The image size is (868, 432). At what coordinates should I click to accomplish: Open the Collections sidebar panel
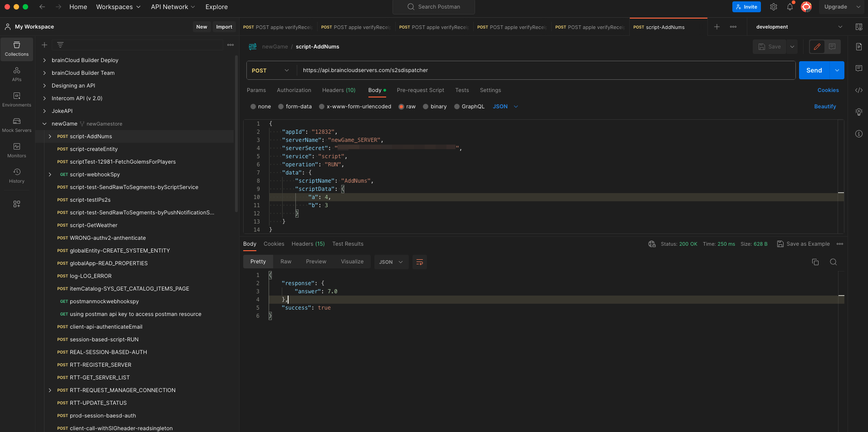point(17,49)
